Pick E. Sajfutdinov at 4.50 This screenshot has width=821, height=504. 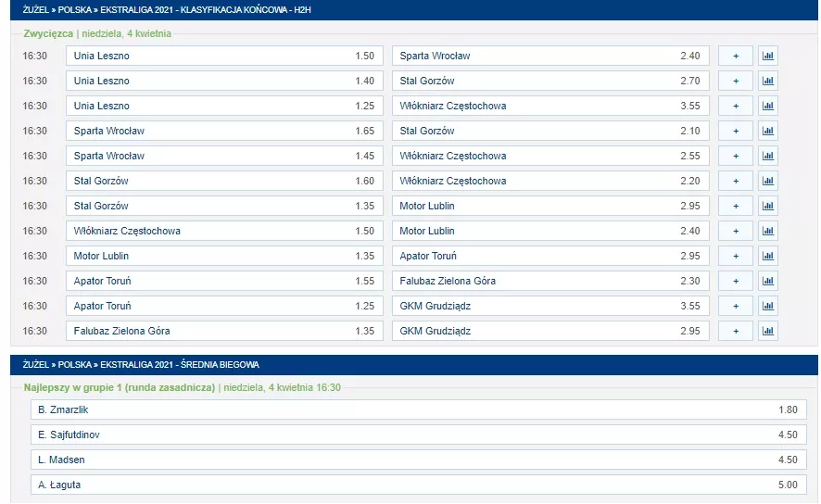click(x=418, y=435)
